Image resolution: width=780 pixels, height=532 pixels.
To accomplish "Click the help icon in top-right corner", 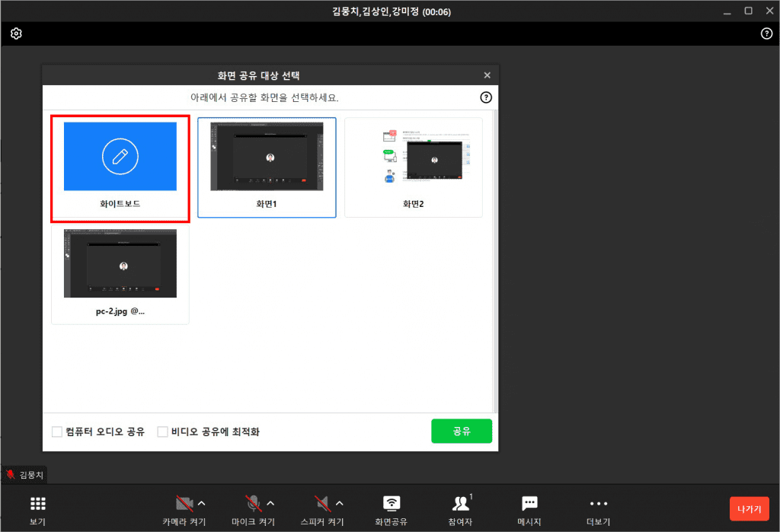I will [766, 33].
